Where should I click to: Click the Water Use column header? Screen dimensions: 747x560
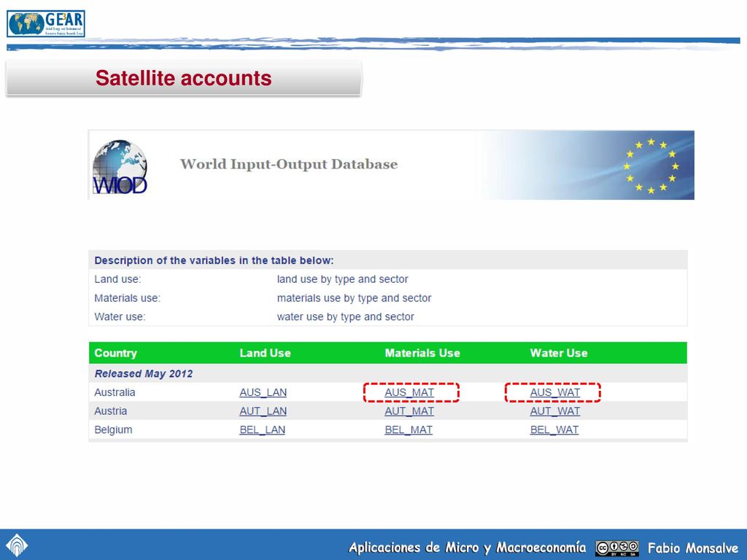point(558,353)
